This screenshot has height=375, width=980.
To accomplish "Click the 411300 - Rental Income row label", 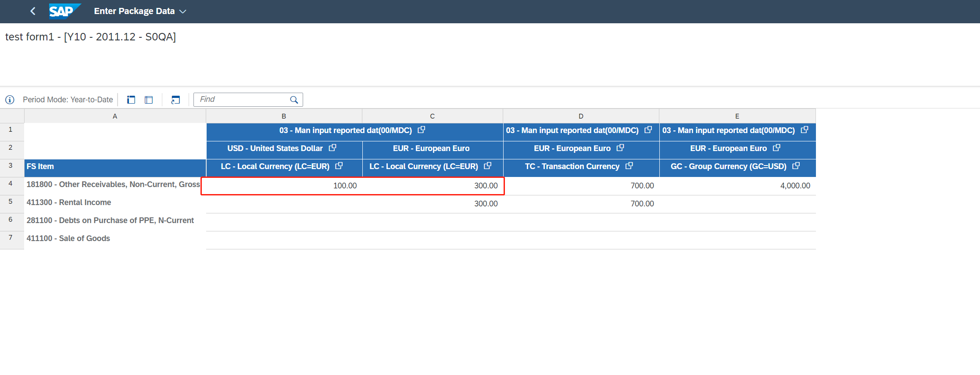I will click(69, 202).
